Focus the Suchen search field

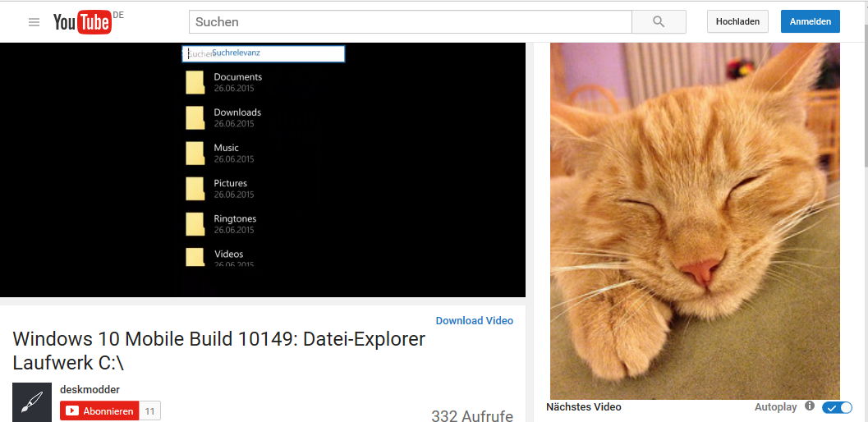click(x=411, y=21)
